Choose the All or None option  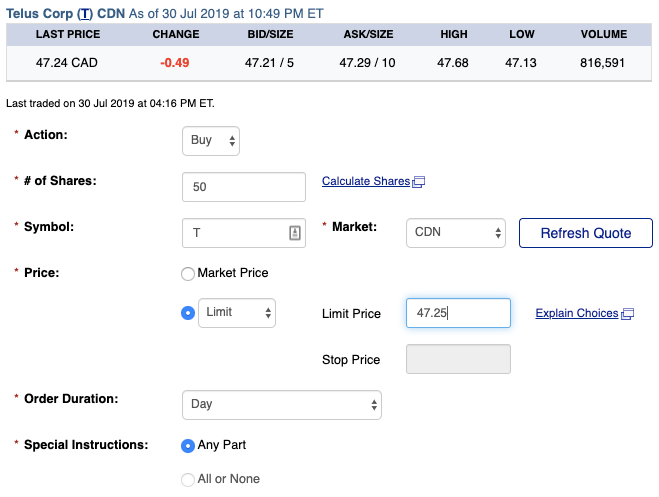[187, 479]
